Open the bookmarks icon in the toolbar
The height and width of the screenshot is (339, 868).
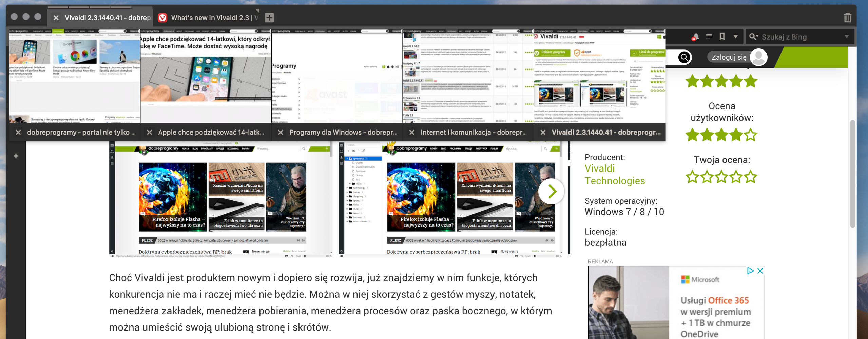coord(722,36)
